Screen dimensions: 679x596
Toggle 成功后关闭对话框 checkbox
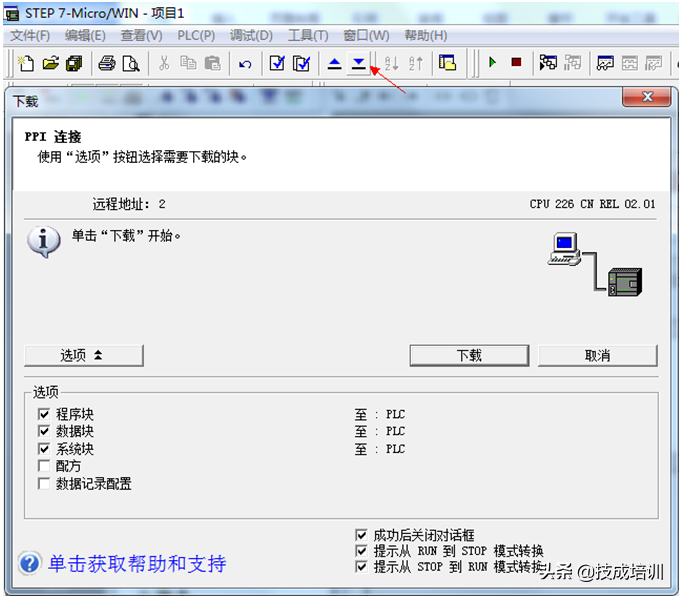click(361, 535)
